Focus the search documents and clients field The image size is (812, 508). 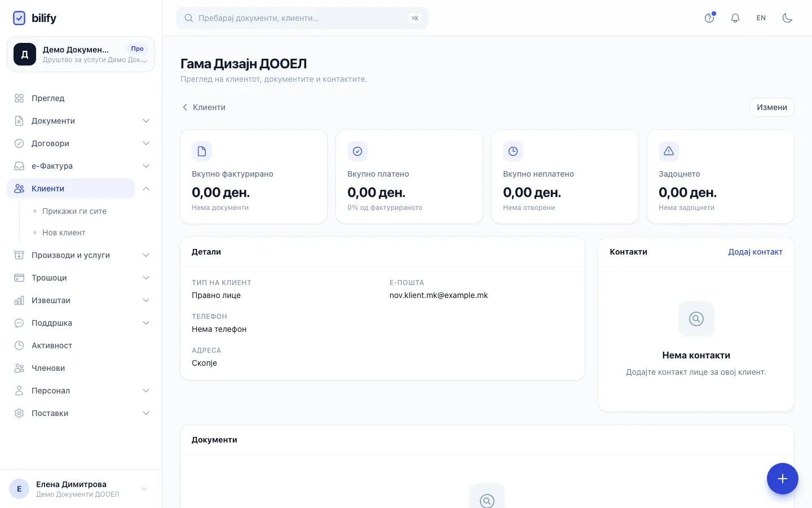point(302,18)
